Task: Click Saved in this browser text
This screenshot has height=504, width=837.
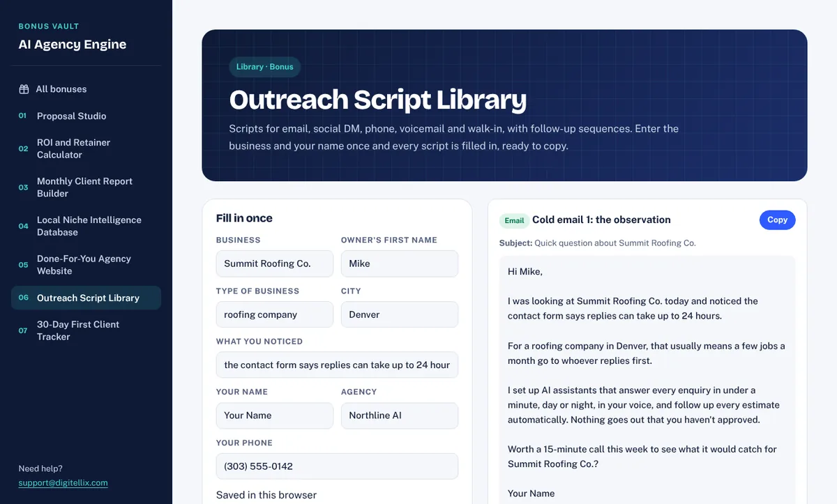Action: pyautogui.click(x=266, y=495)
